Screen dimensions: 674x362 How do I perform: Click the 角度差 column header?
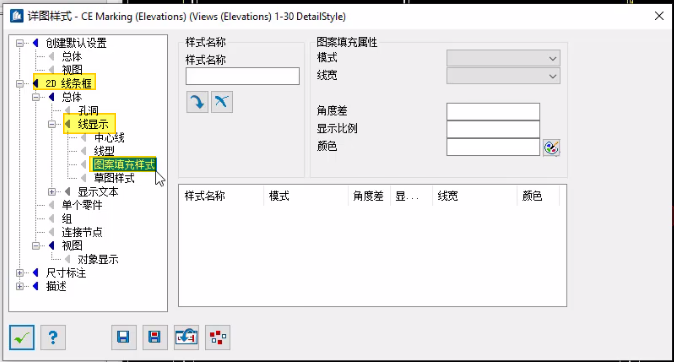369,196
